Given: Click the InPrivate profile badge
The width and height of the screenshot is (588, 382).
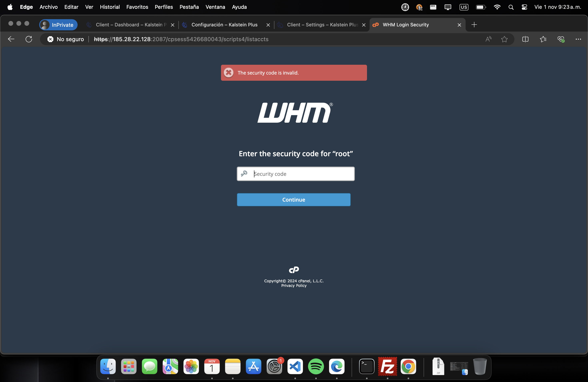Looking at the screenshot, I should click(58, 25).
